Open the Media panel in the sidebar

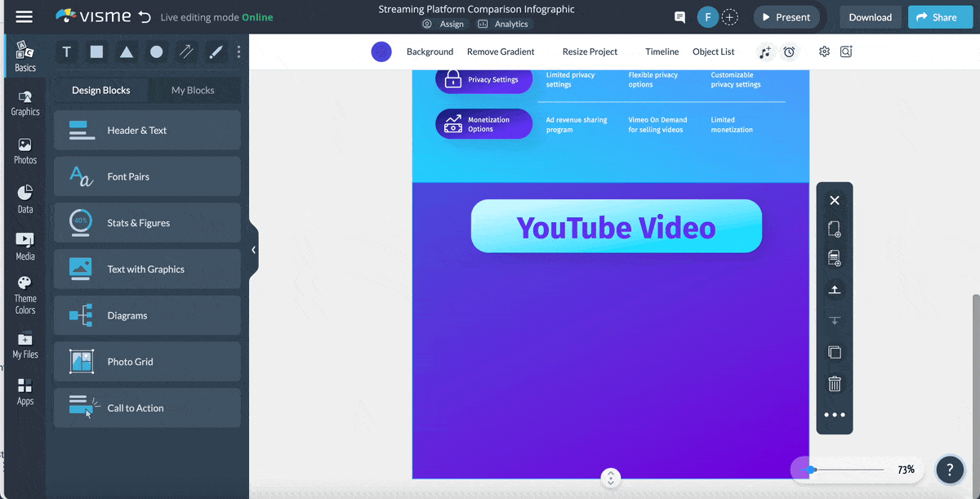pos(24,245)
